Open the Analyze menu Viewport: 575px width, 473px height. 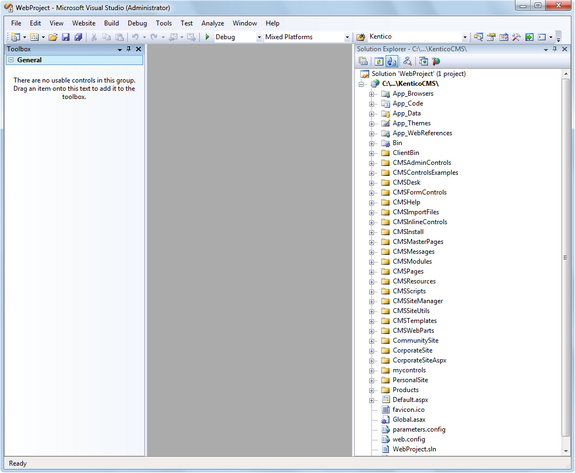212,23
